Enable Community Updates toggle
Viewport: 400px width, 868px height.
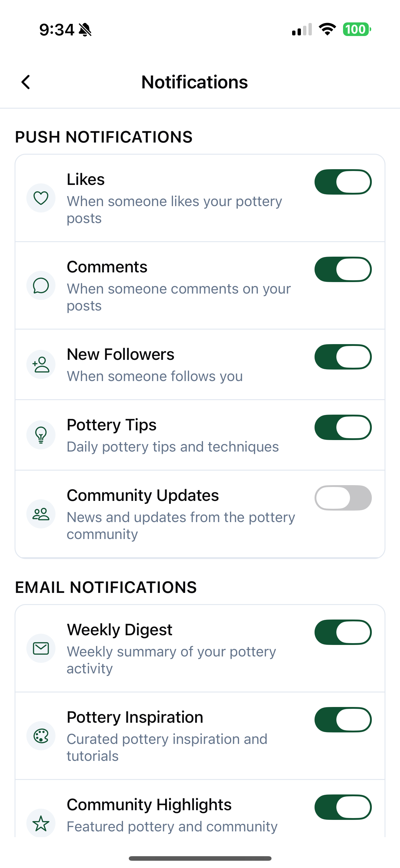[x=343, y=498]
